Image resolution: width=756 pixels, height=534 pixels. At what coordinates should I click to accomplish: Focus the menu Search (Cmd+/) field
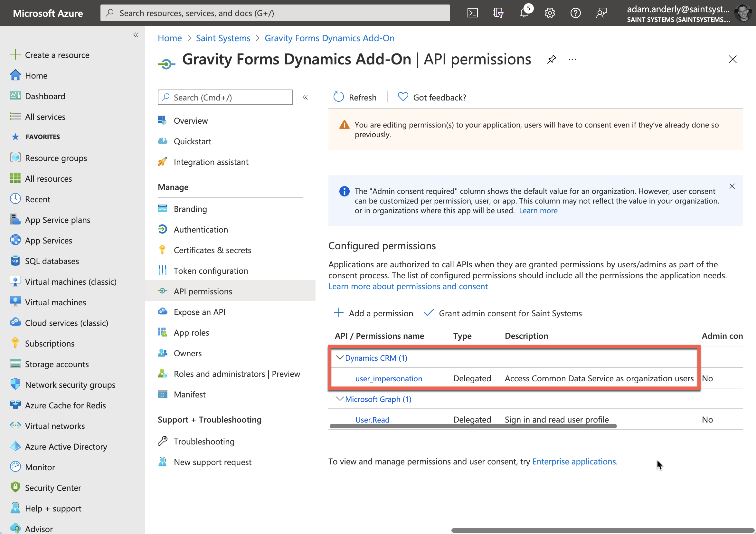[x=225, y=97]
